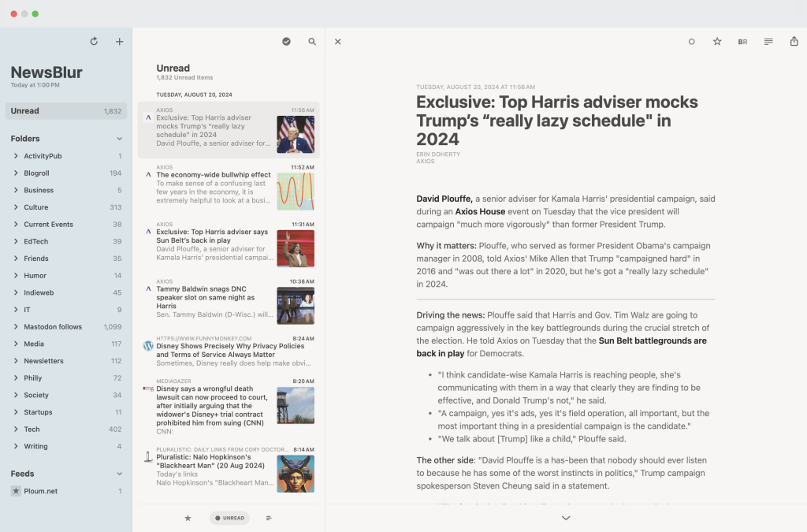Expand the Current Events folder chevron
The width and height of the screenshot is (807, 532).
[x=16, y=225]
